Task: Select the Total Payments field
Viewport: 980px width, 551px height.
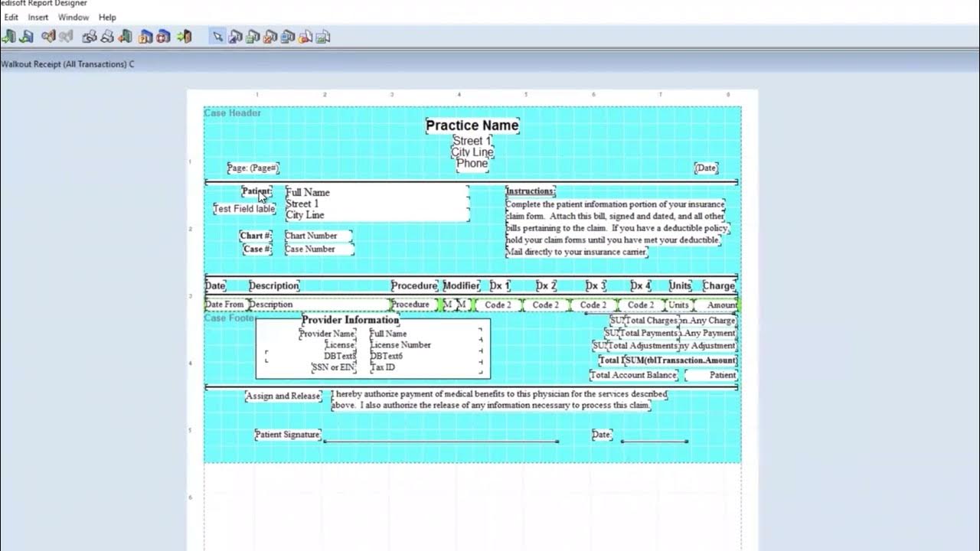Action: pos(649,333)
